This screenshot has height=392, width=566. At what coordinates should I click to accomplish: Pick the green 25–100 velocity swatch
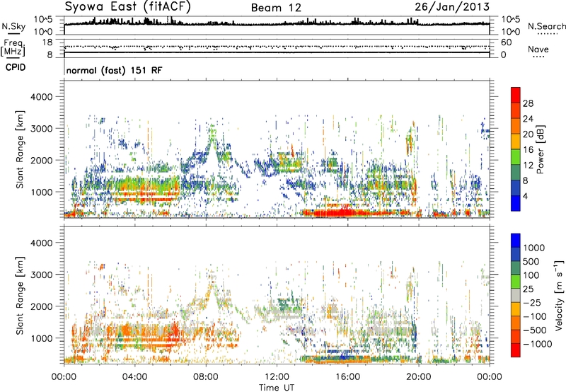coord(516,282)
